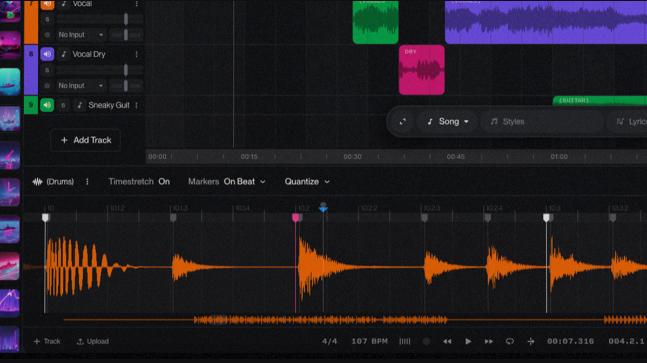
Task: Change the 4/4 time signature
Action: (x=329, y=342)
